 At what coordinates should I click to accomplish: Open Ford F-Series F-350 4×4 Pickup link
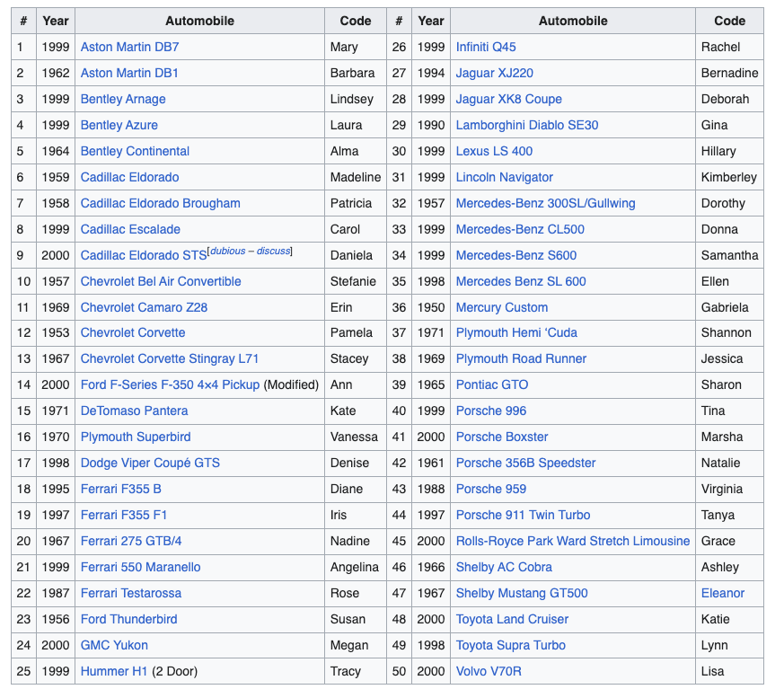tap(170, 384)
